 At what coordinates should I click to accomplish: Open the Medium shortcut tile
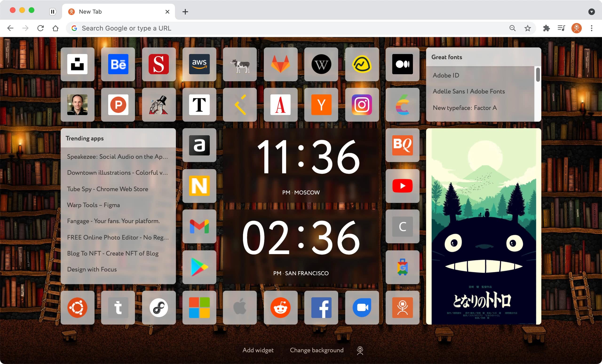pyautogui.click(x=402, y=64)
